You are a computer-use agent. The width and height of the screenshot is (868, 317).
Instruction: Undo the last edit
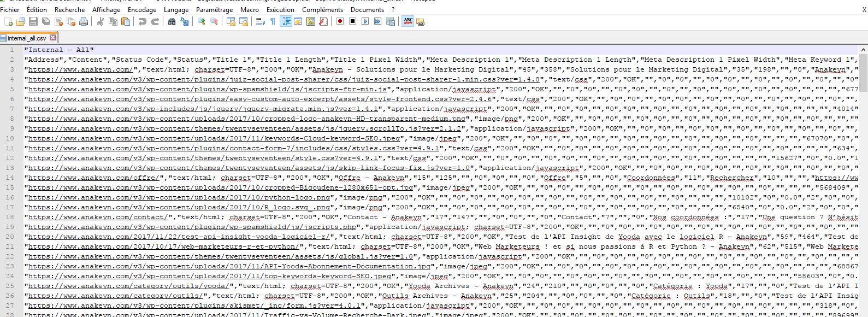pos(142,21)
